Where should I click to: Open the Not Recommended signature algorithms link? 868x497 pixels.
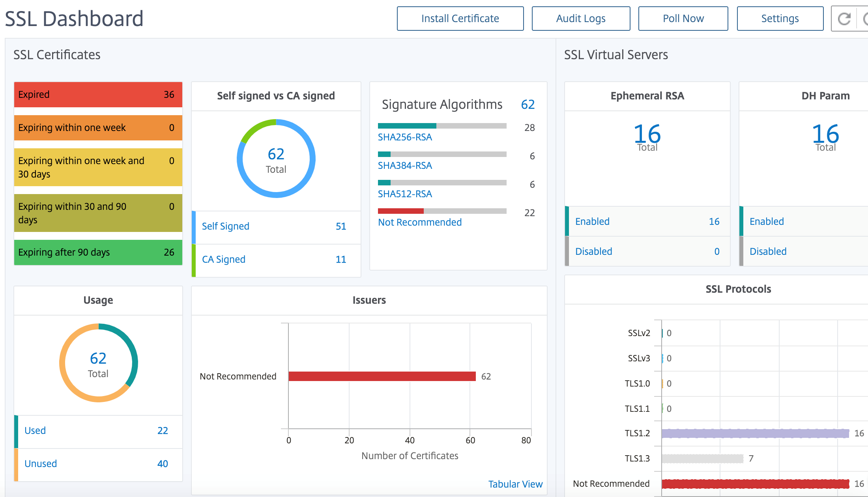420,222
